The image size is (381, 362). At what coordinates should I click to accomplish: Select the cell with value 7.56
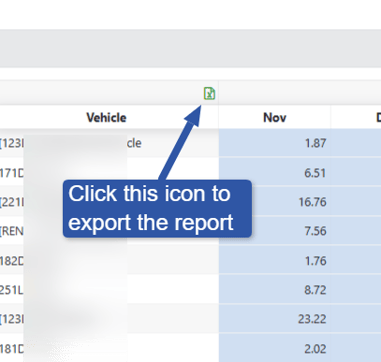tap(275, 231)
